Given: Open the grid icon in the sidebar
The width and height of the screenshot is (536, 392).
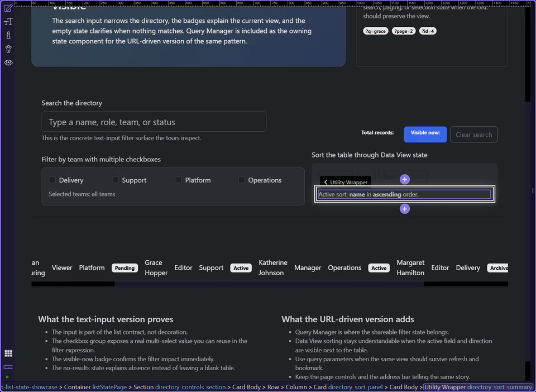Looking at the screenshot, I should [x=8, y=353].
